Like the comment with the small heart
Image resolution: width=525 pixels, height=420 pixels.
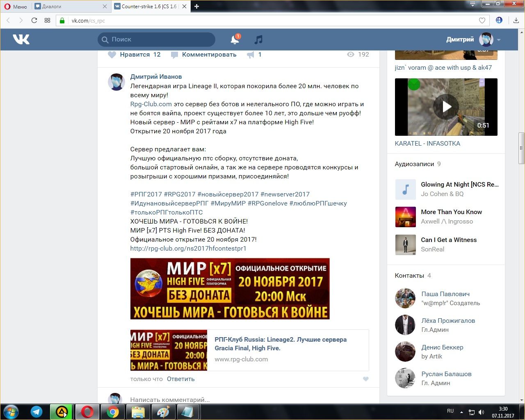tap(366, 379)
